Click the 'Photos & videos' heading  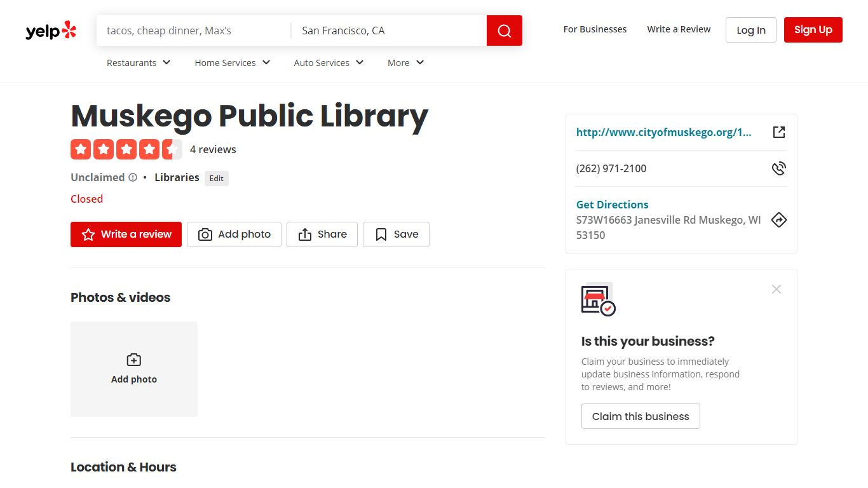[x=120, y=297]
